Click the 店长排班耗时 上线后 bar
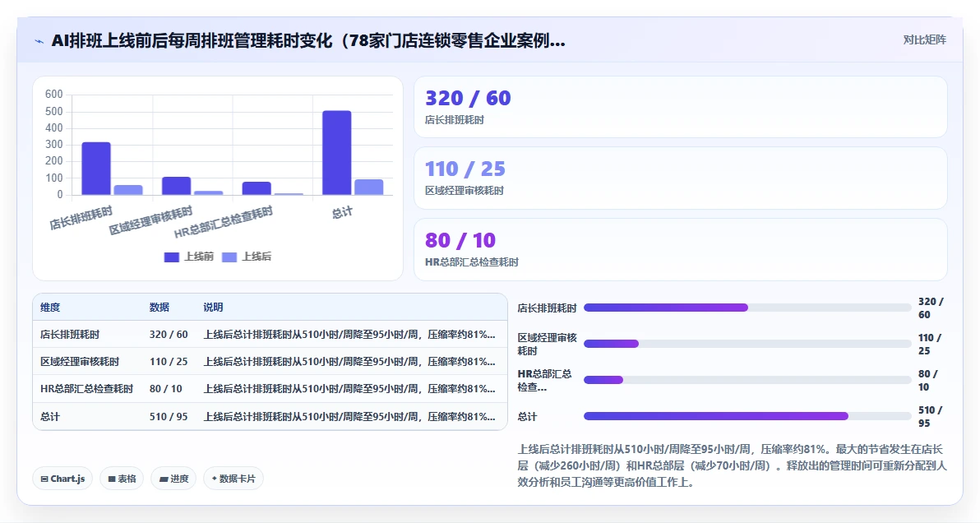The height and width of the screenshot is (523, 980). [128, 190]
